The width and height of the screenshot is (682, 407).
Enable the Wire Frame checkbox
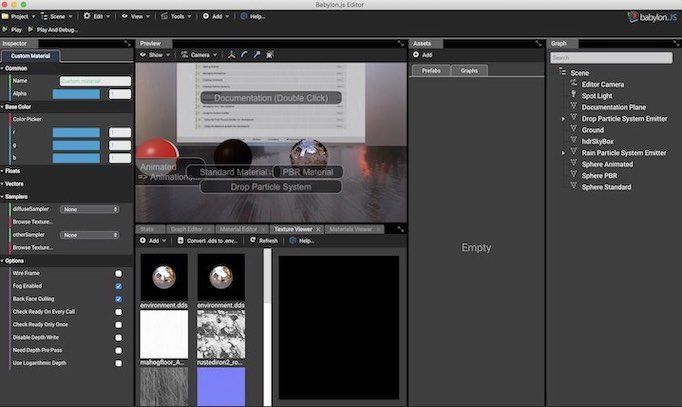click(x=118, y=274)
